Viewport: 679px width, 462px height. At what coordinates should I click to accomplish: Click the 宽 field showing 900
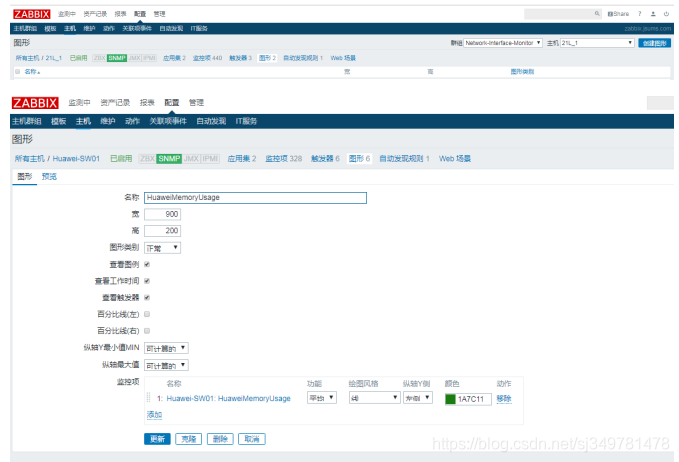pos(162,214)
